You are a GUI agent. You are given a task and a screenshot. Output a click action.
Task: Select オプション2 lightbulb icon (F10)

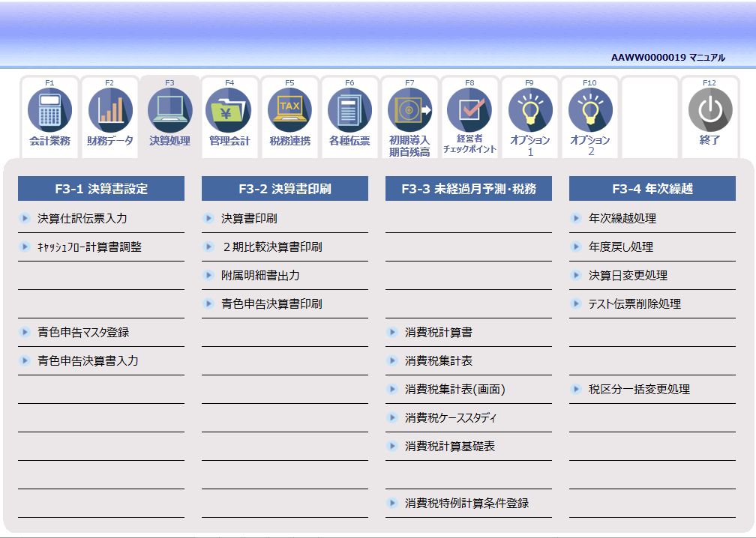click(589, 109)
